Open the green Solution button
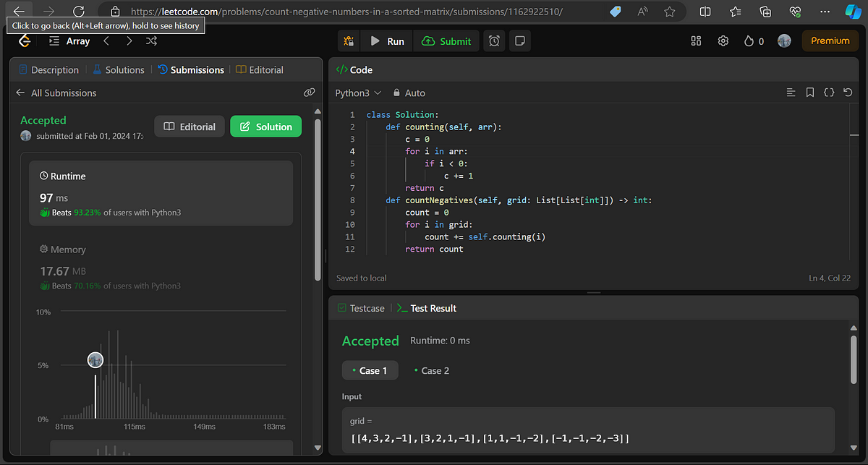 pos(265,127)
